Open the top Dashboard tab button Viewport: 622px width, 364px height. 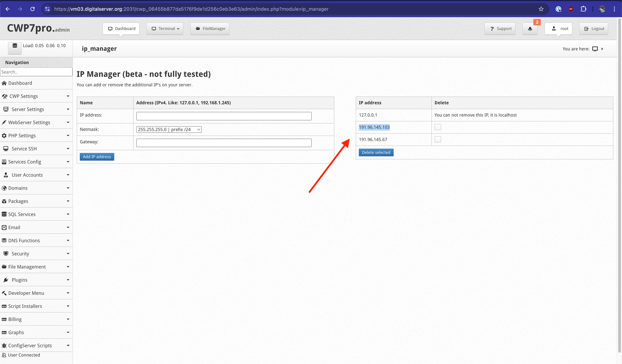click(x=121, y=29)
